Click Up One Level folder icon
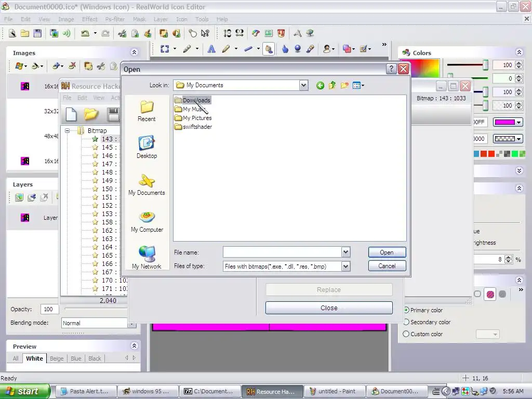 (x=332, y=86)
